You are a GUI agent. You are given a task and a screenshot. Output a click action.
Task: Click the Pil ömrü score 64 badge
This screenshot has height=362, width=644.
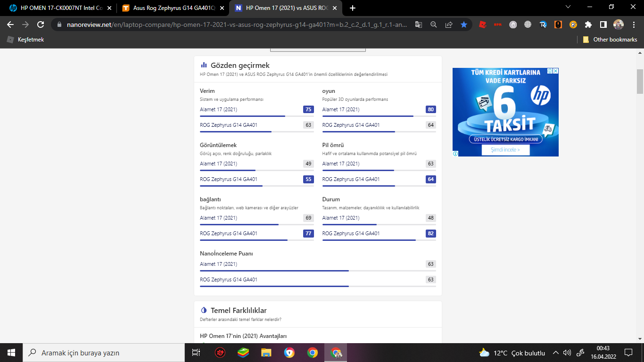coord(430,179)
